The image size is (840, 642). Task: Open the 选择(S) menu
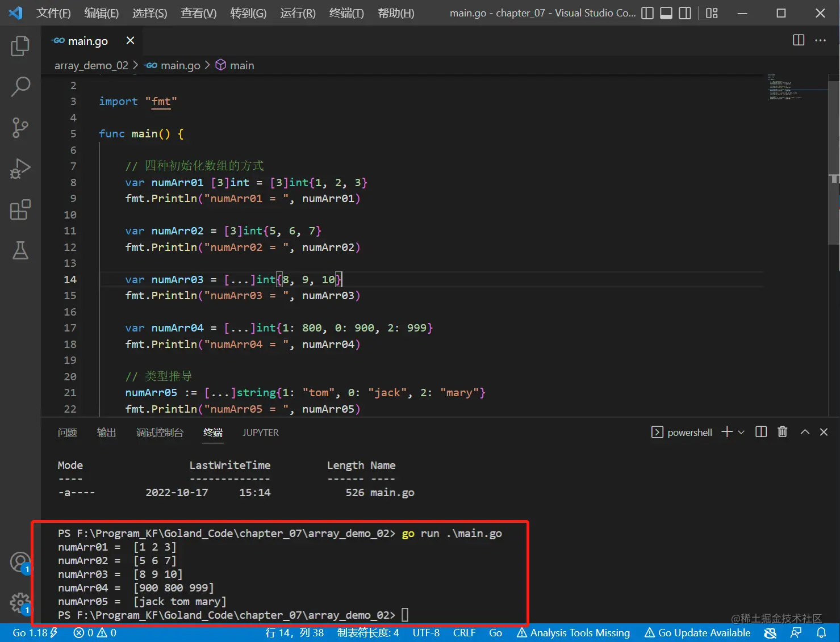point(149,13)
